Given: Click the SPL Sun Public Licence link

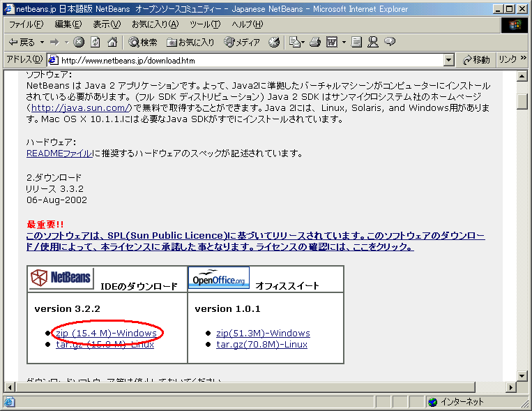Looking at the screenshot, I should point(255,241).
